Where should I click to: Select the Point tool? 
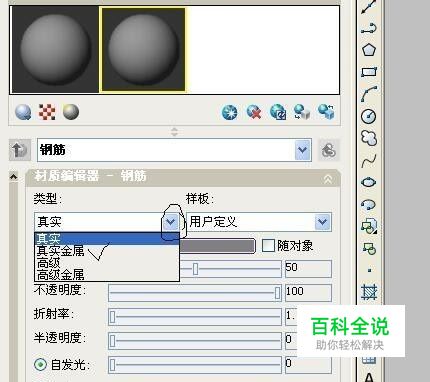(x=369, y=270)
